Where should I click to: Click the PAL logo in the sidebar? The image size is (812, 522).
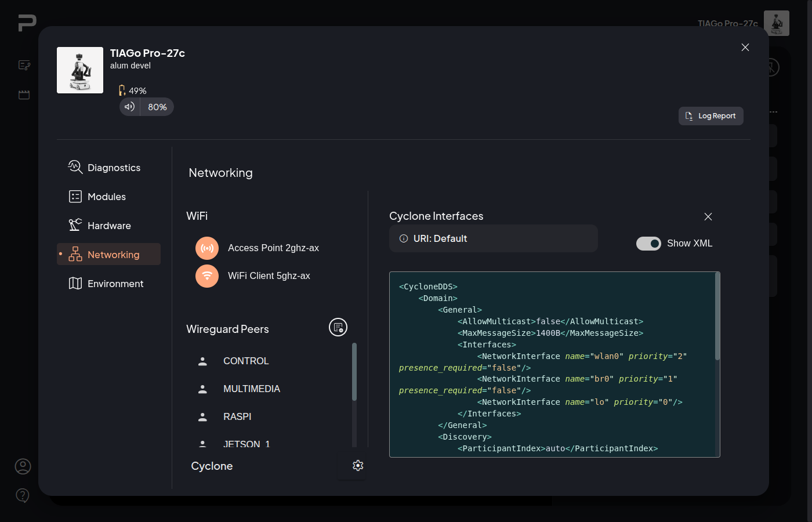[x=27, y=23]
